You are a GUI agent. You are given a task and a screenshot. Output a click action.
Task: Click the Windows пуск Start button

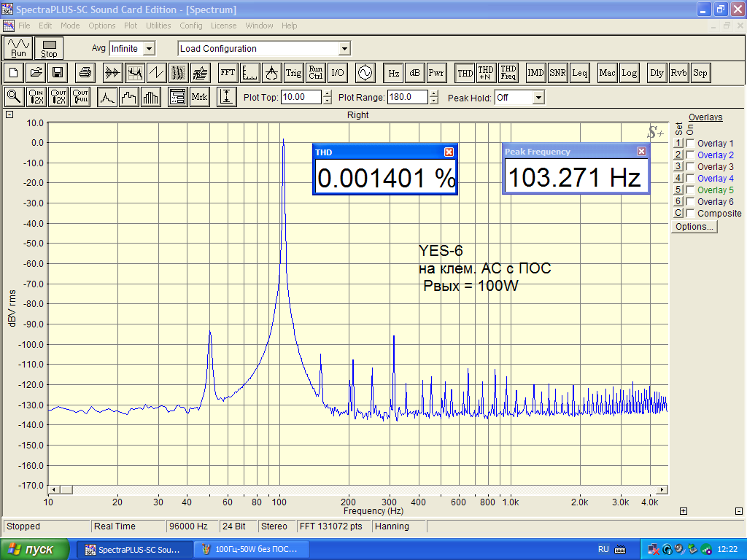(35, 549)
